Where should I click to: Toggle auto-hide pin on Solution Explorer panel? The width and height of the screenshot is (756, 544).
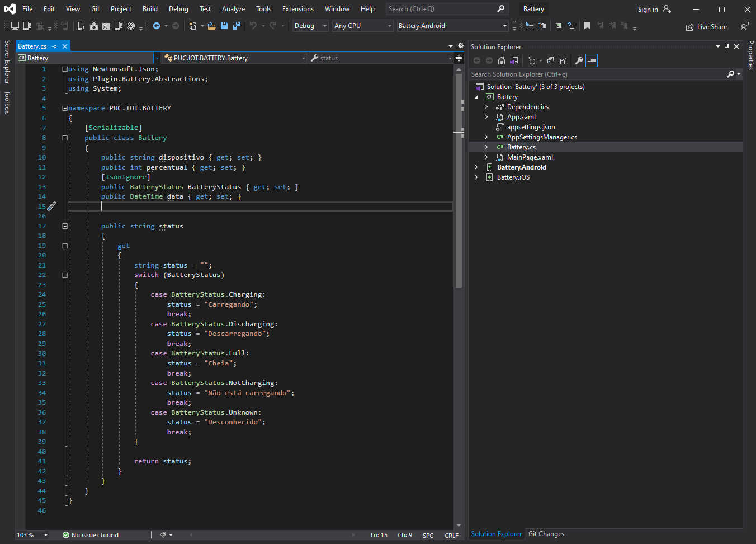(x=727, y=46)
